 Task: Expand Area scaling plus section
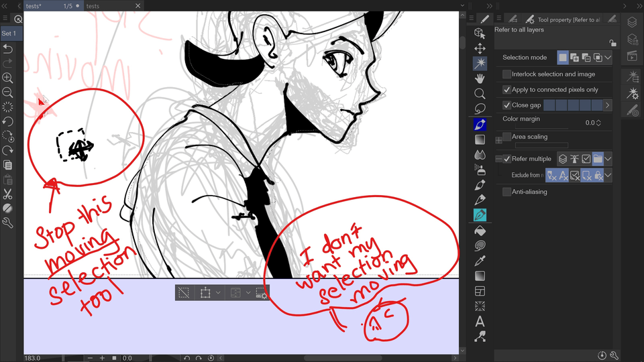pyautogui.click(x=498, y=140)
